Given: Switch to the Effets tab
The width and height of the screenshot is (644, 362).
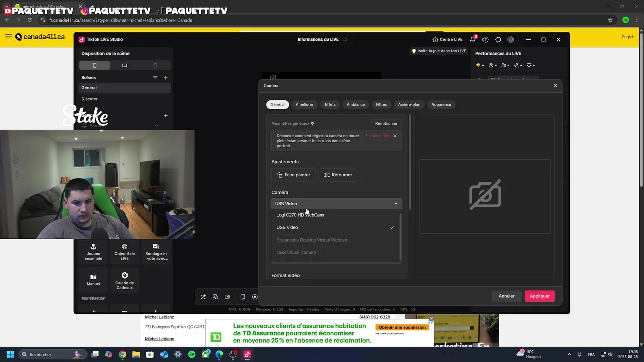Looking at the screenshot, I should tap(330, 104).
